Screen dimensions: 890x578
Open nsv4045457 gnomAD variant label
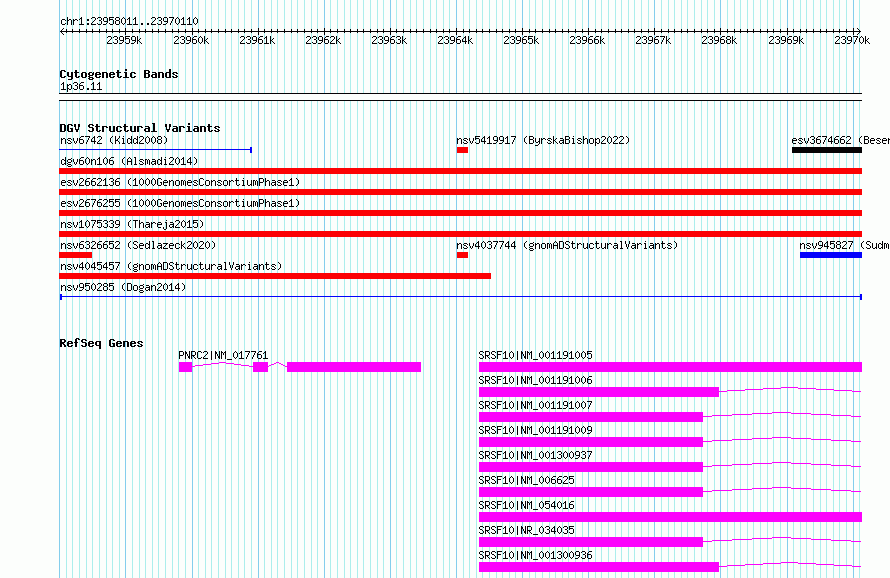pos(171,266)
